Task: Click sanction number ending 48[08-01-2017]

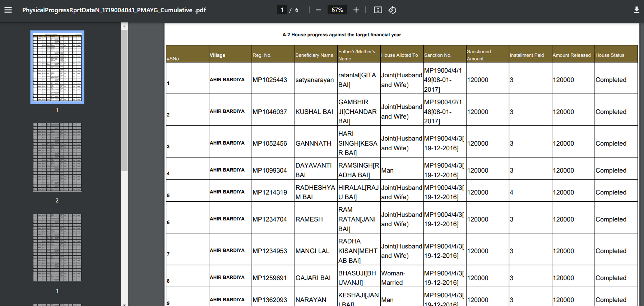Action: tap(443, 111)
